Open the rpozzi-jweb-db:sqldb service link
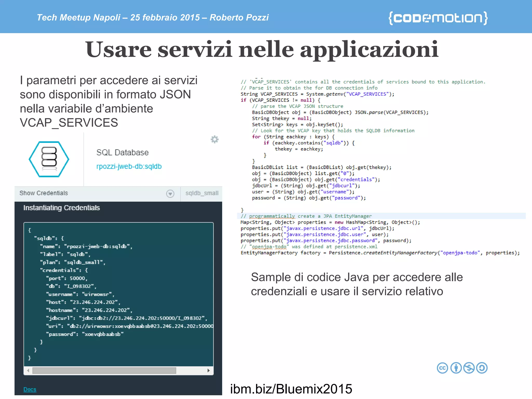 pos(129,167)
